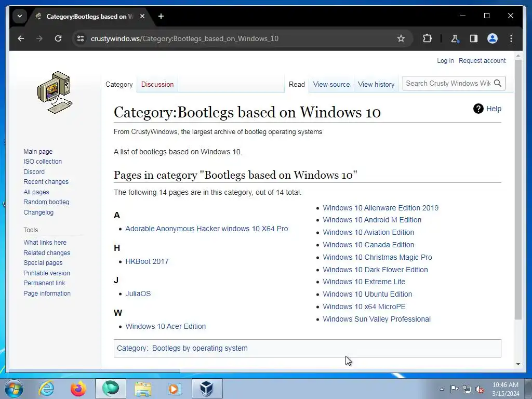Toggle the browser side panel icon
Viewport: 532px width, 399px height.
pyautogui.click(x=474, y=38)
